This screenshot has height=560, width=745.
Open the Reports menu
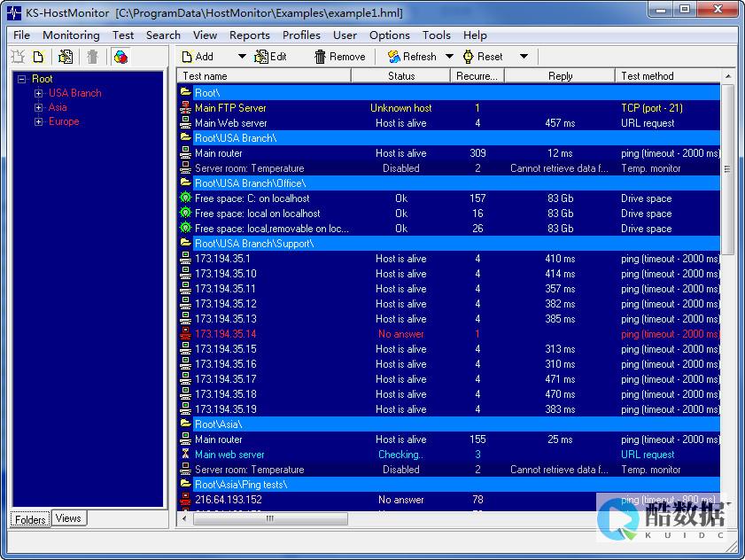click(250, 35)
